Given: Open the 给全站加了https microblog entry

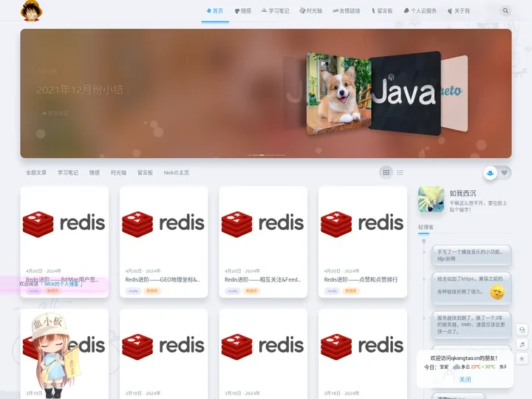Looking at the screenshot, I should [471, 288].
